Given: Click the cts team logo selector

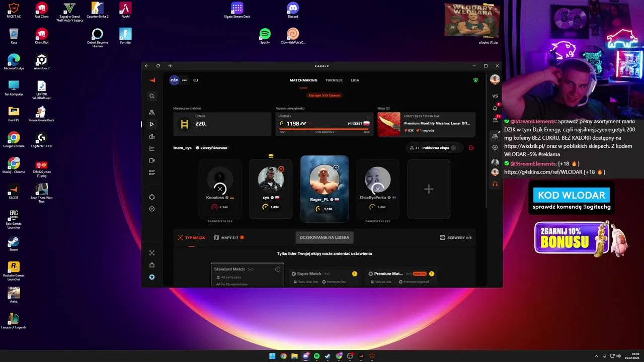Looking at the screenshot, I should pyautogui.click(x=174, y=80).
